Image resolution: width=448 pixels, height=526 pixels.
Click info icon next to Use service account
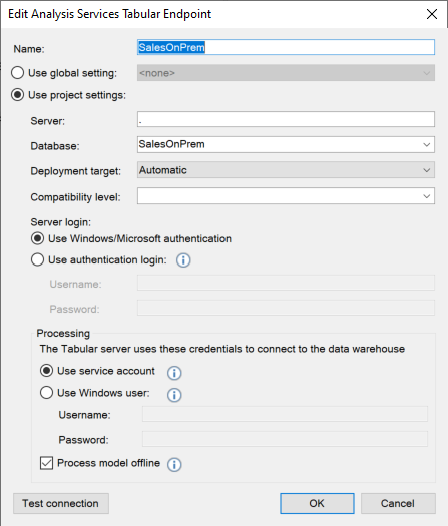click(174, 373)
